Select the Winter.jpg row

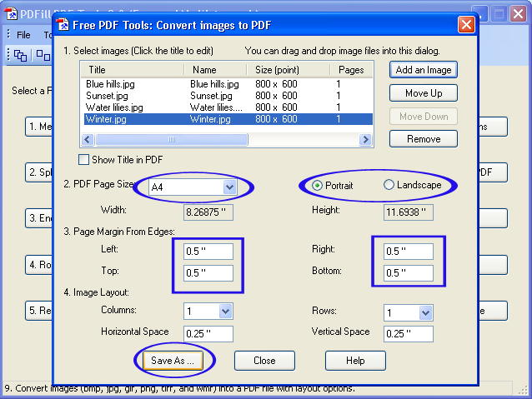(228, 119)
